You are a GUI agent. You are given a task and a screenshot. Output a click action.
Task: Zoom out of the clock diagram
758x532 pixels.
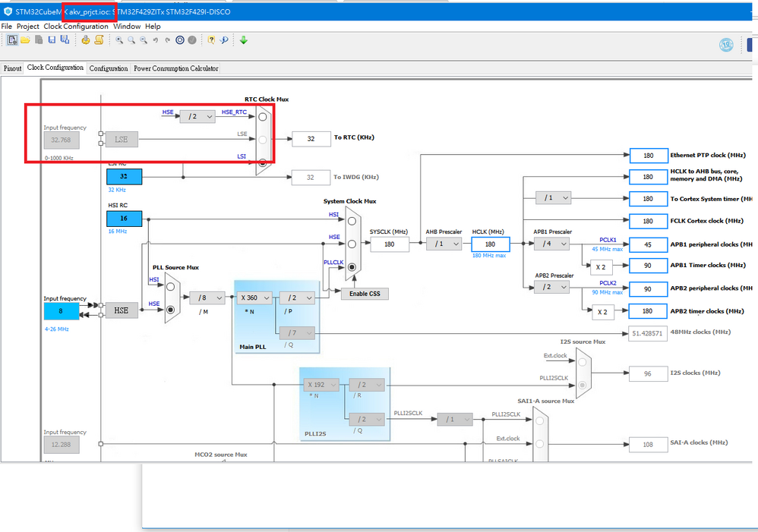144,40
